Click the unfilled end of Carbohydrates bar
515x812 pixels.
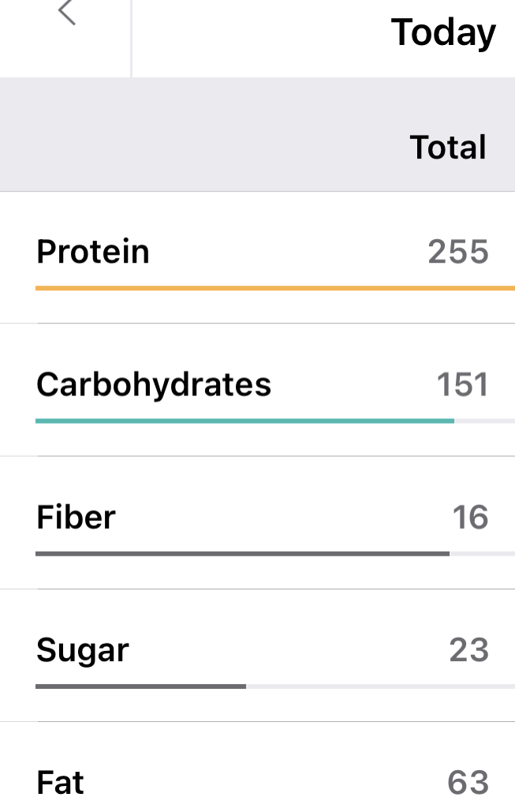(x=483, y=421)
